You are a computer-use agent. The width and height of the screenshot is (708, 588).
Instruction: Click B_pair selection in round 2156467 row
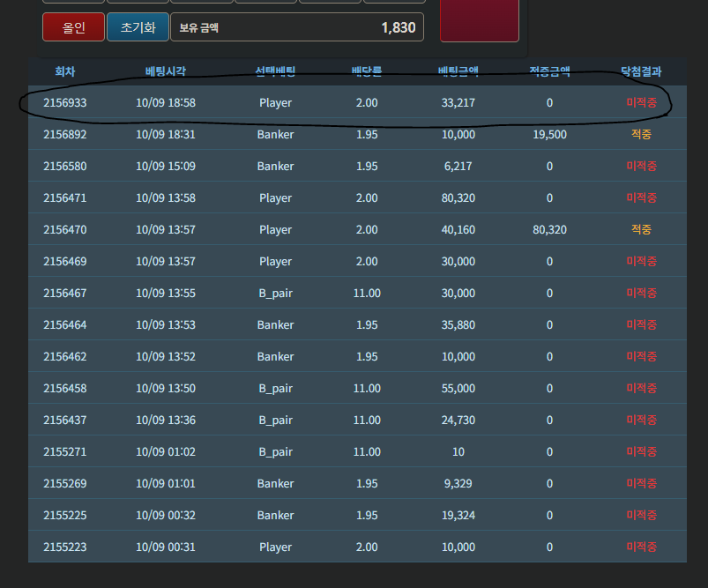click(x=275, y=294)
